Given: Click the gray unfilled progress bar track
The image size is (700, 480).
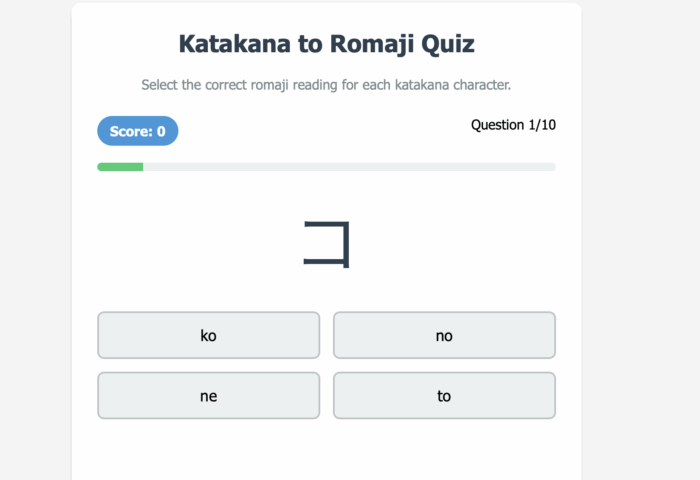Looking at the screenshot, I should tap(350, 167).
